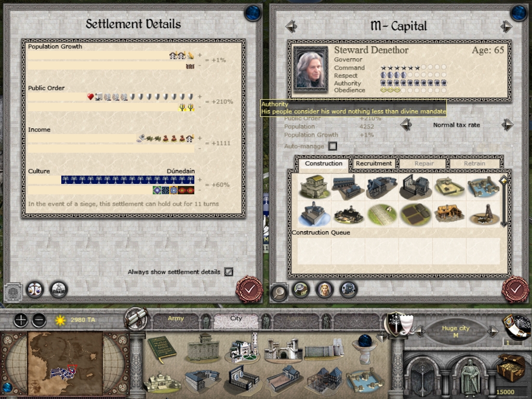Screen dimensions: 532x399
Task: Open the building browser windmill icon
Action: pyautogui.click(x=59, y=290)
